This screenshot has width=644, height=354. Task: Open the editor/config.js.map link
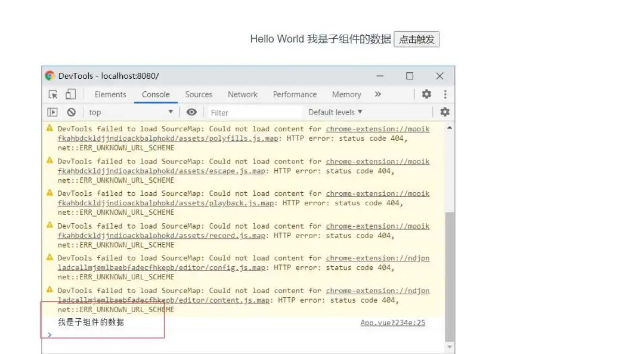243,263
